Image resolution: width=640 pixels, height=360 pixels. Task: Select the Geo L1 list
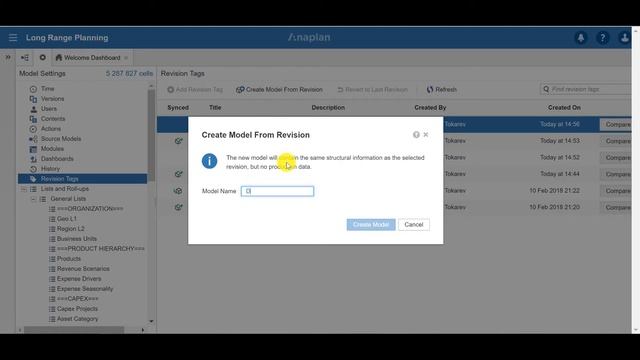click(67, 219)
